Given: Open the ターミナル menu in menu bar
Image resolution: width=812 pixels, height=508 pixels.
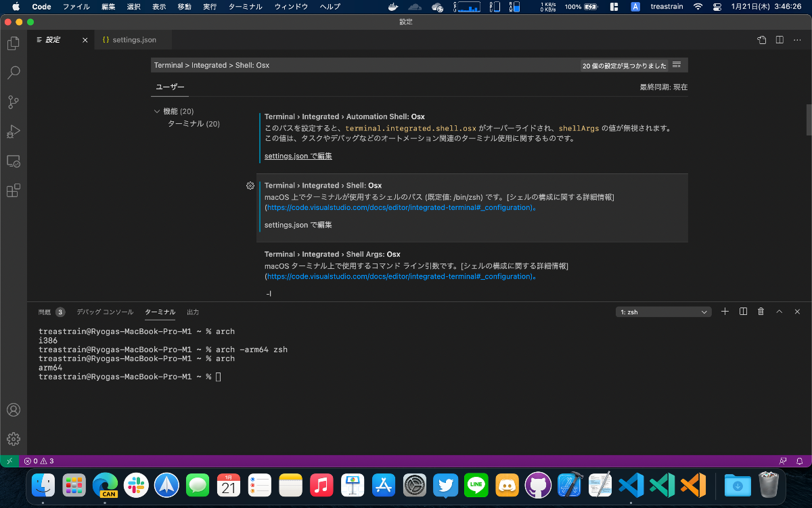Looking at the screenshot, I should [245, 7].
